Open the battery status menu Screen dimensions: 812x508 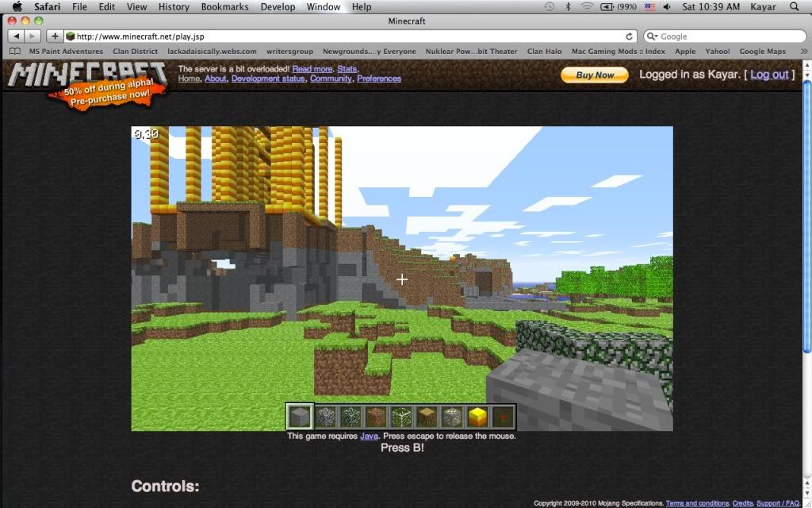click(619, 6)
